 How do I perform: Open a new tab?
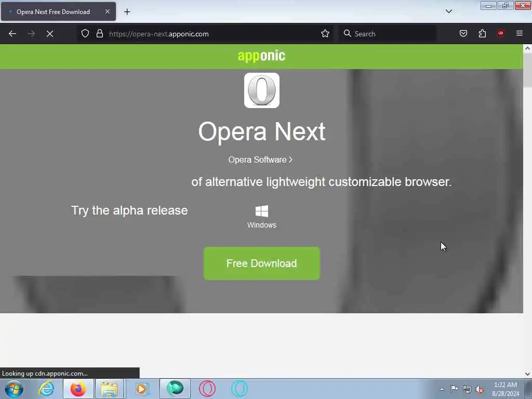tap(127, 12)
